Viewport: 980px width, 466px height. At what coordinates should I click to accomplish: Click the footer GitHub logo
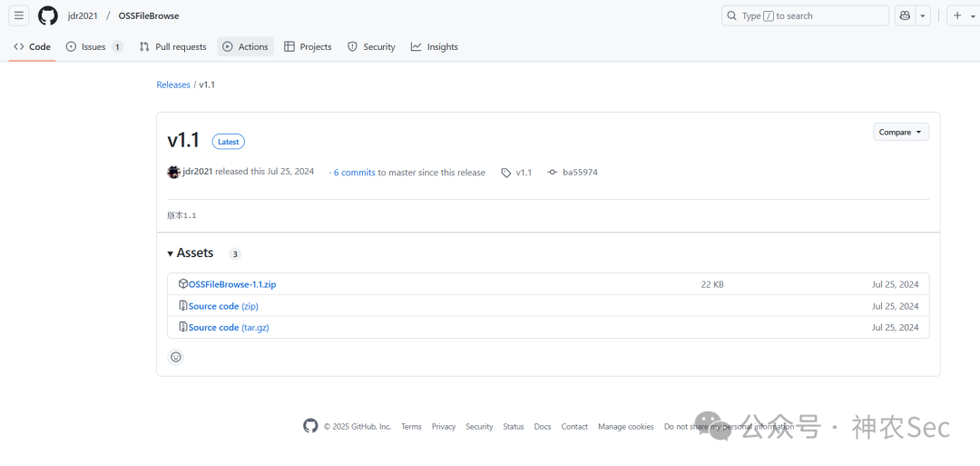[310, 426]
